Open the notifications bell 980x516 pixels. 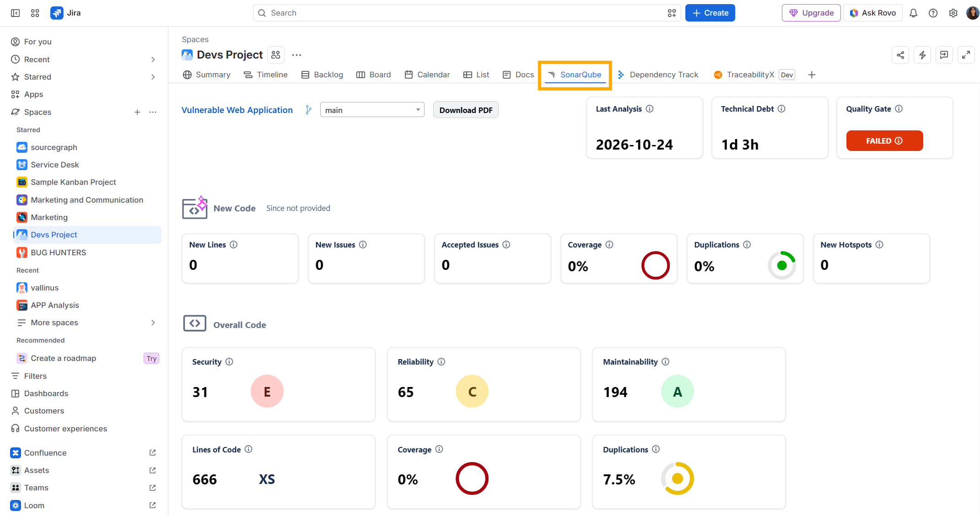pyautogui.click(x=913, y=13)
